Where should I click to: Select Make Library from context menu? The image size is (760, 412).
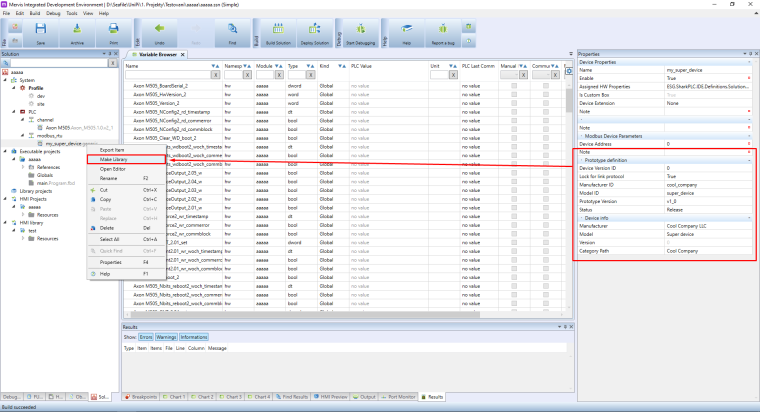113,159
